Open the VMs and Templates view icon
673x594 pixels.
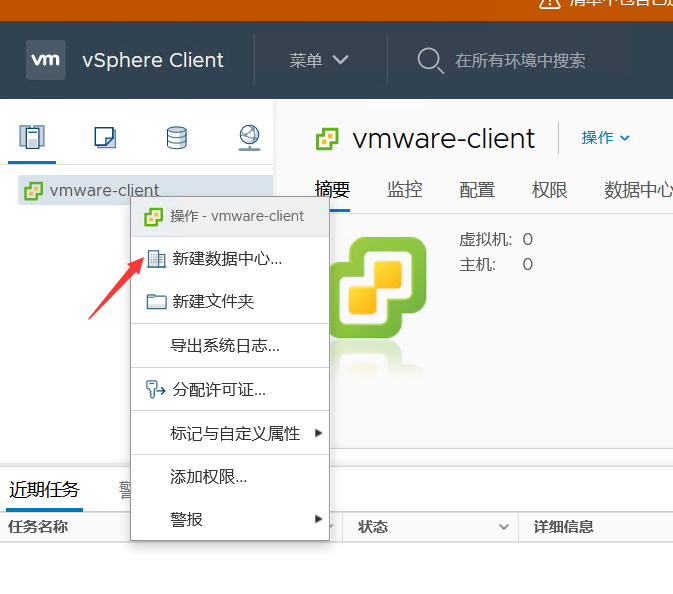point(105,137)
